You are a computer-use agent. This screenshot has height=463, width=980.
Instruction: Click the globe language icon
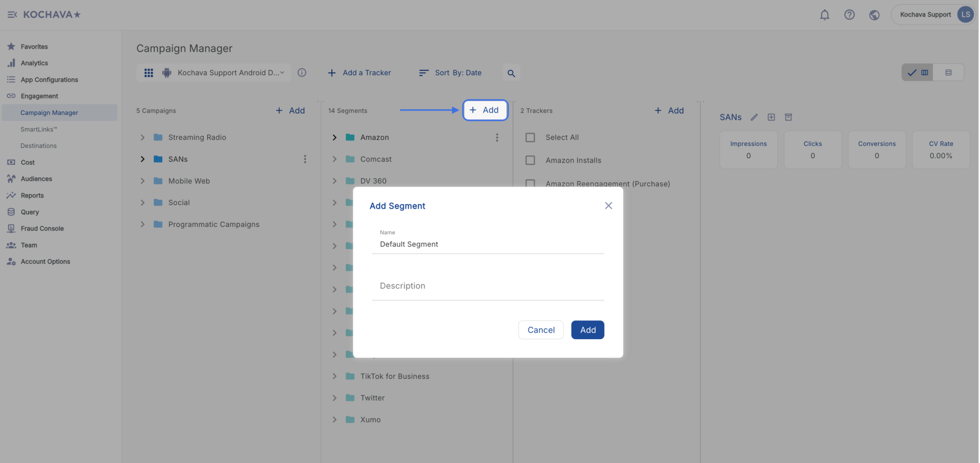pyautogui.click(x=874, y=15)
